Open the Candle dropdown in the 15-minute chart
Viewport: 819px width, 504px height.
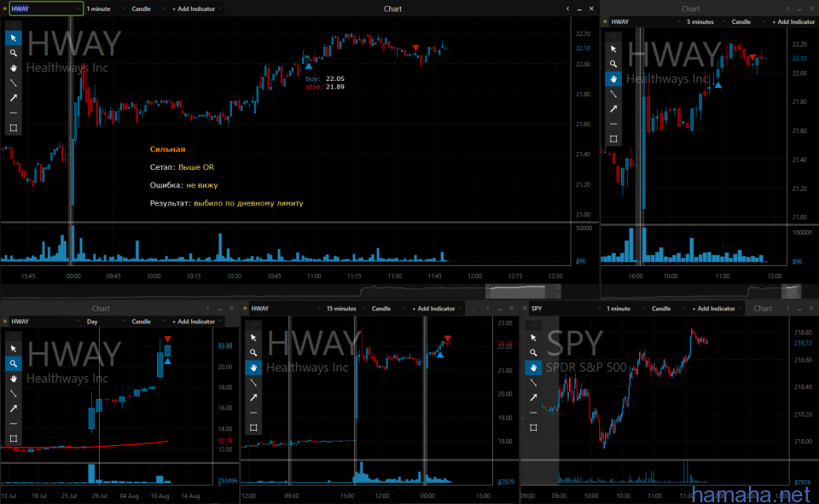click(x=387, y=309)
